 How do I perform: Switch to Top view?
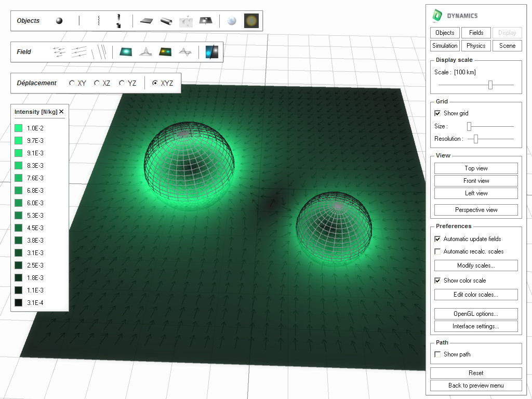click(x=475, y=168)
